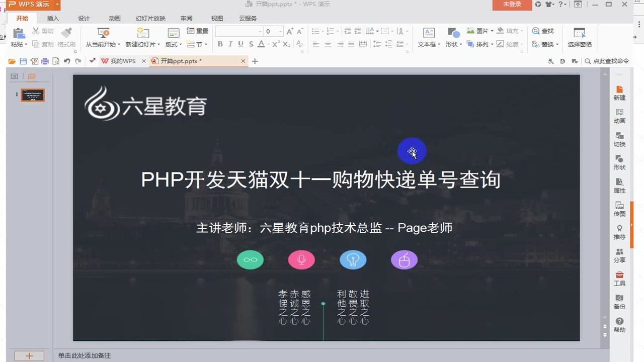Click the Increase font size icon
644x362 pixels.
290,31
